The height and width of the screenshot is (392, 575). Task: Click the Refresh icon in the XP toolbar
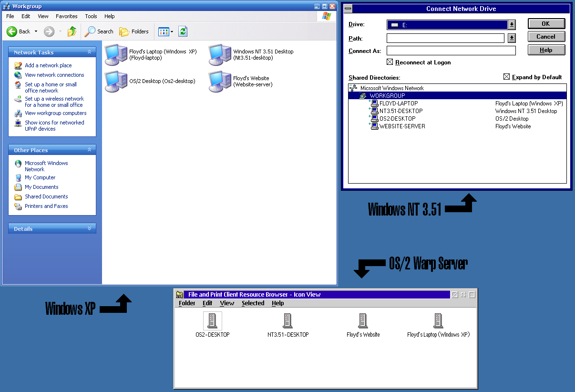point(183,31)
